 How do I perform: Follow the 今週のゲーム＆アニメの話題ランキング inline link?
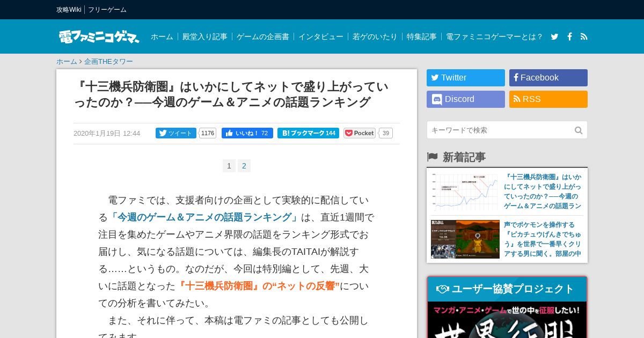204,217
